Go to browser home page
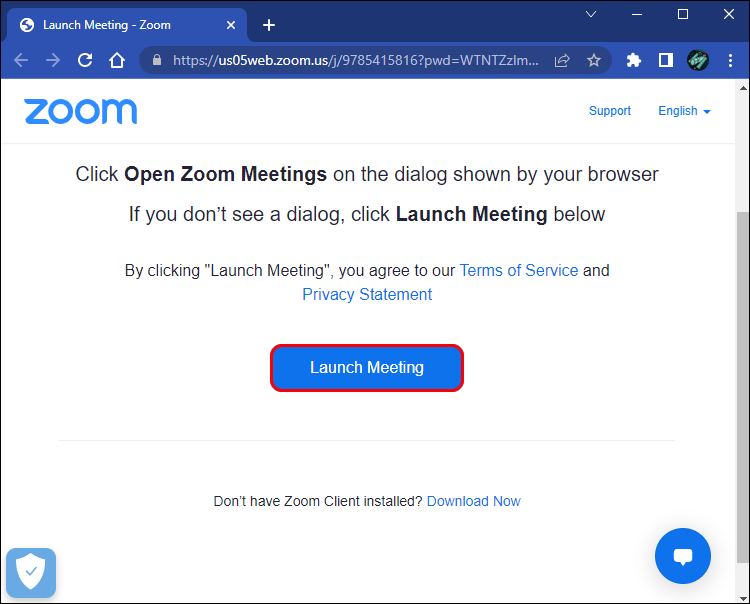750x604 pixels. (x=117, y=60)
